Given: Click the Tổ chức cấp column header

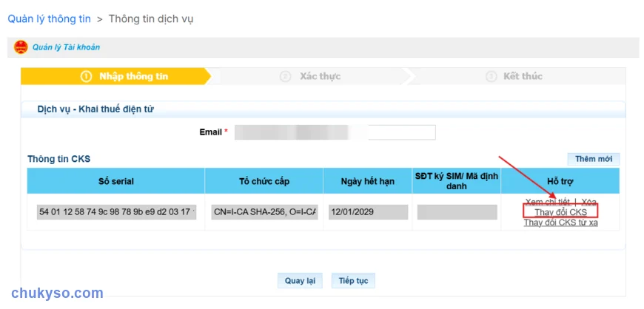Looking at the screenshot, I should pos(264,181).
